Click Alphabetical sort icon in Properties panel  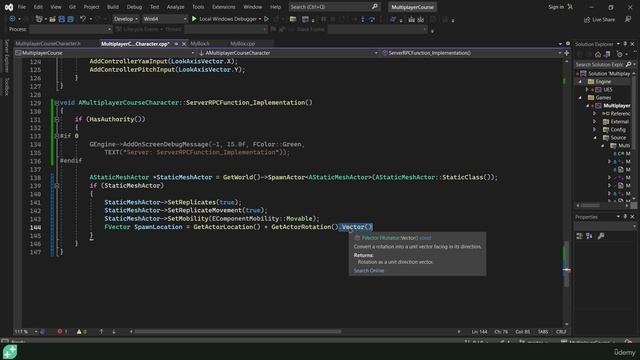pyautogui.click(x=589, y=236)
